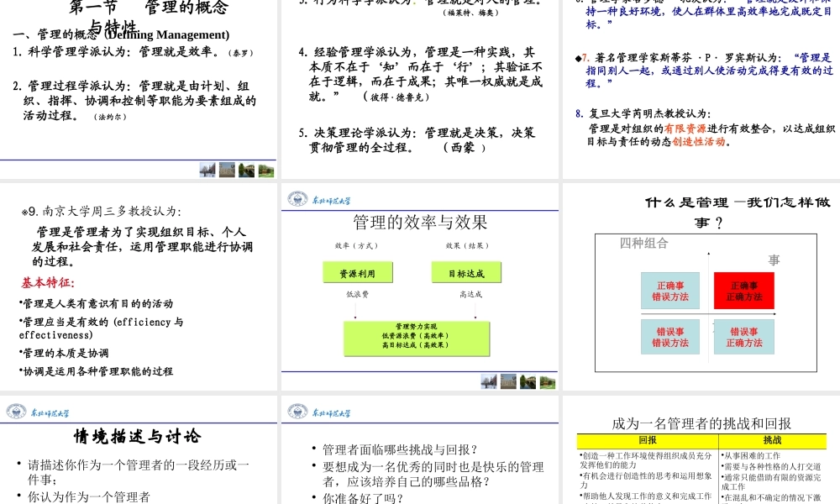Click the yellow 挑战 table header
840x504 pixels.
pos(773,441)
